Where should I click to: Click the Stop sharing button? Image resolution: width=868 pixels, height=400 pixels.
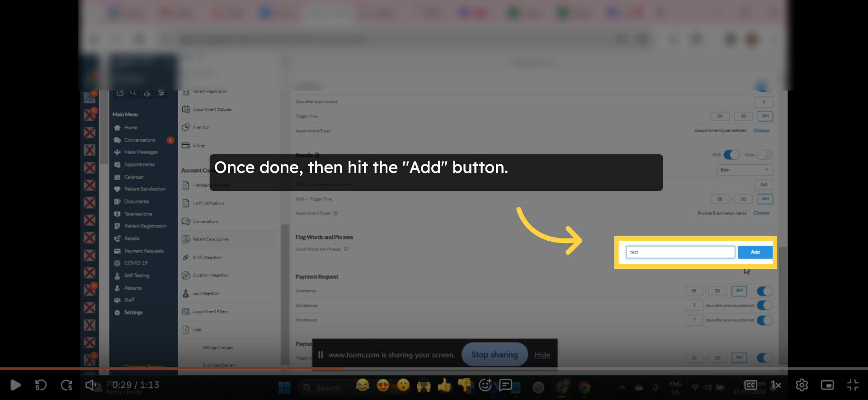494,355
